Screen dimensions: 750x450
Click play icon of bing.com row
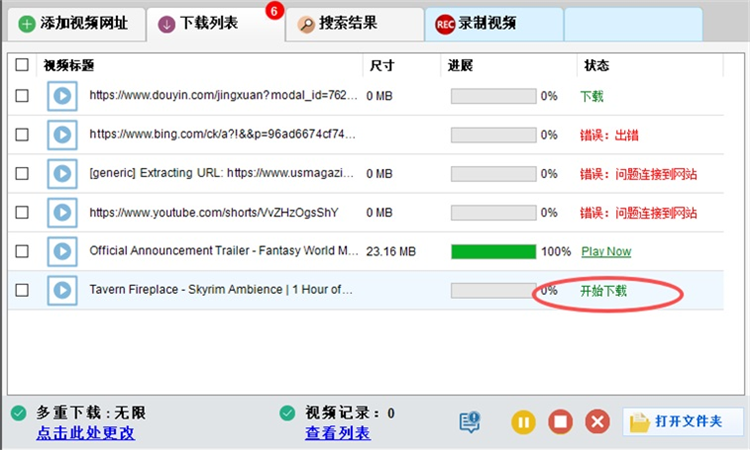(x=62, y=134)
